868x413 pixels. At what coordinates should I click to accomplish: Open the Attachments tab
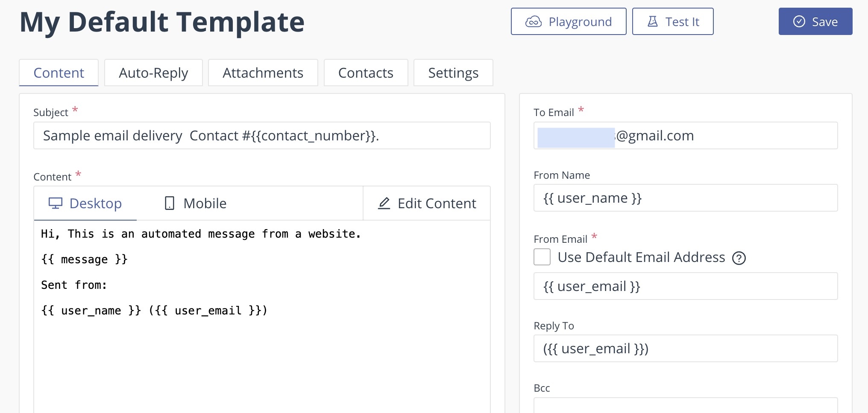(263, 73)
